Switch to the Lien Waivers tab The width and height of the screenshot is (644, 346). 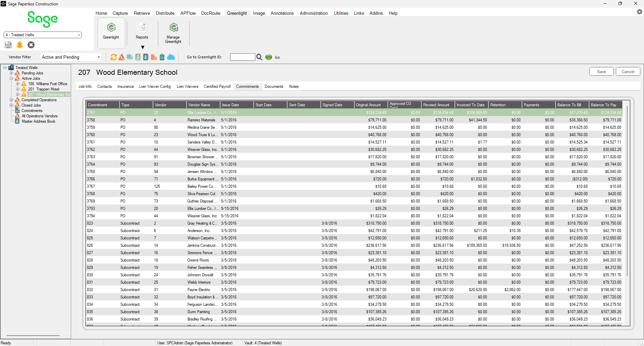click(x=187, y=86)
